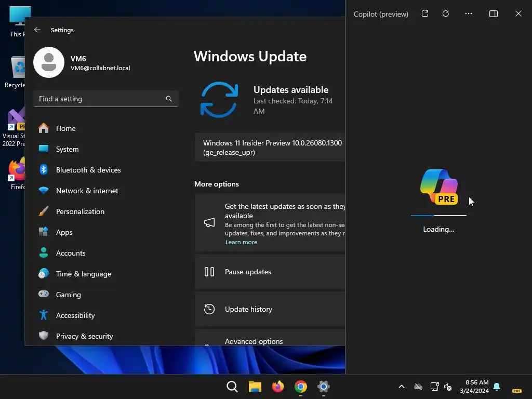Open Google Chrome from taskbar

click(301, 387)
